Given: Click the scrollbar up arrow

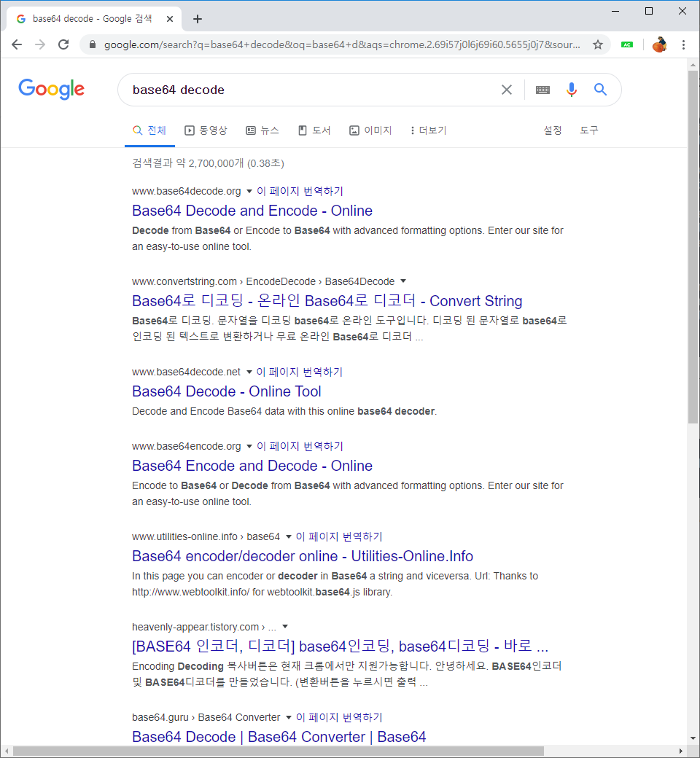Looking at the screenshot, I should point(693,65).
